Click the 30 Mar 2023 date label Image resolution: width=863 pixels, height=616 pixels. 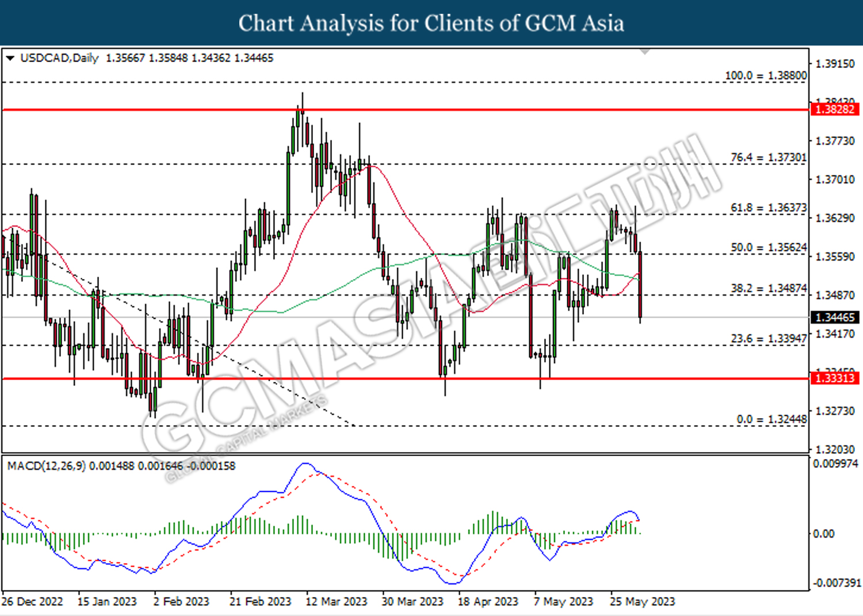click(x=413, y=602)
